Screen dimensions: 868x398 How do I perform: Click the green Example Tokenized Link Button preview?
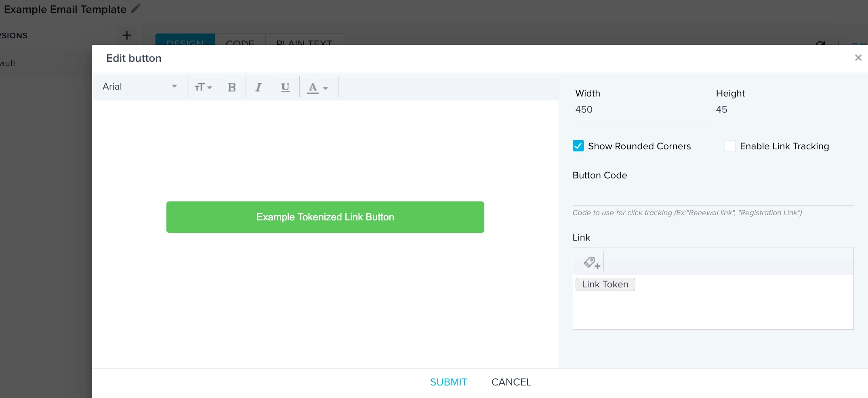325,217
